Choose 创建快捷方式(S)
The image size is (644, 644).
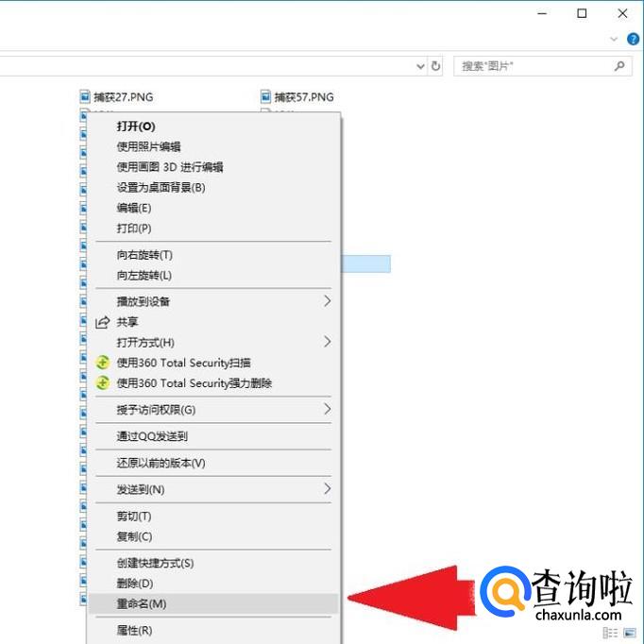tap(213, 563)
